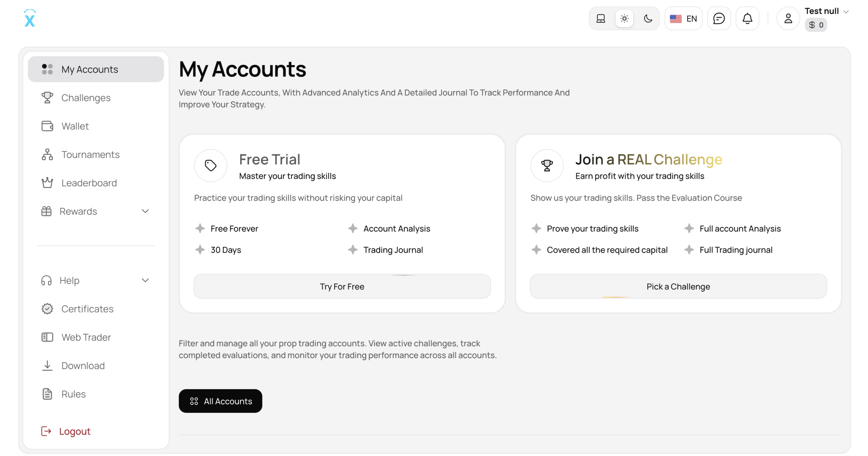The image size is (868, 456).
Task: Click the Join a REAL Challenge heading
Action: pyautogui.click(x=649, y=159)
